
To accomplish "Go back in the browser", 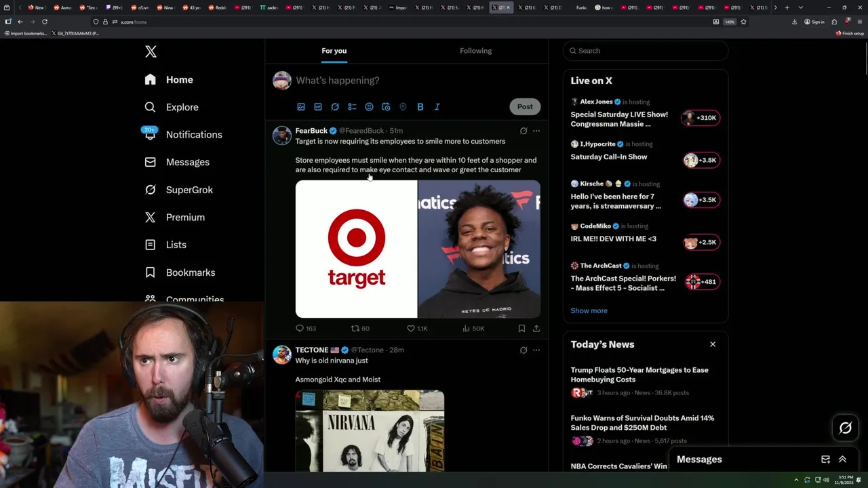I will [20, 22].
